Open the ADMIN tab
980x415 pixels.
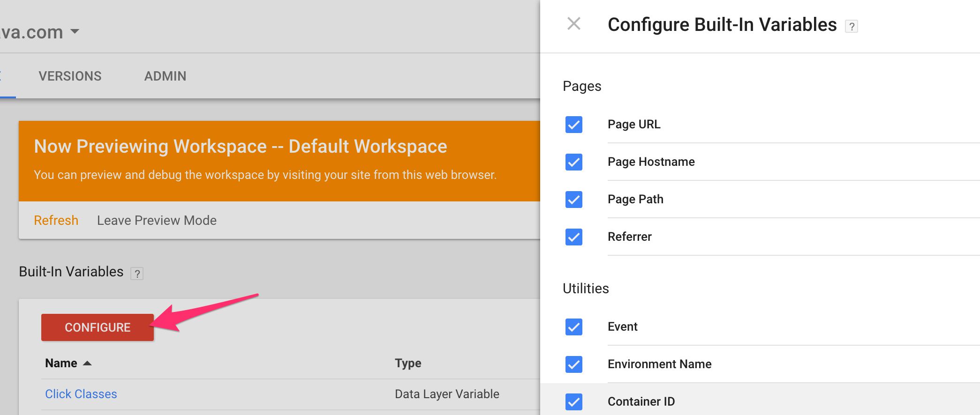(x=165, y=76)
